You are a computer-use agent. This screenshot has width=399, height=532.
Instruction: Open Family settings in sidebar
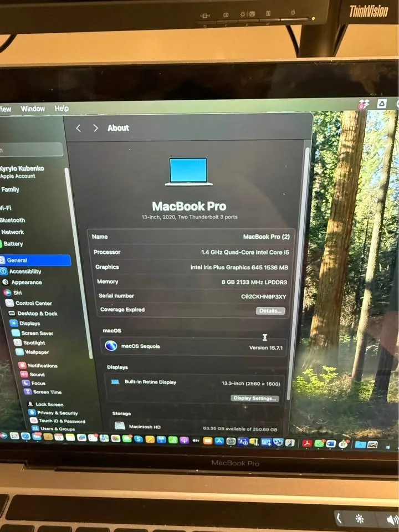point(10,190)
